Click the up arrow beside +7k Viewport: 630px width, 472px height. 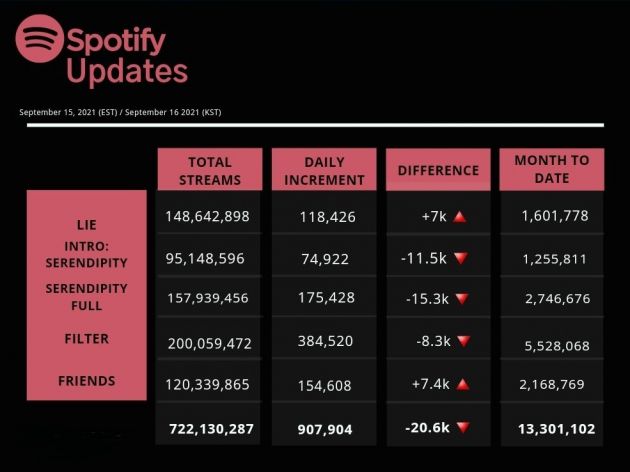click(460, 216)
